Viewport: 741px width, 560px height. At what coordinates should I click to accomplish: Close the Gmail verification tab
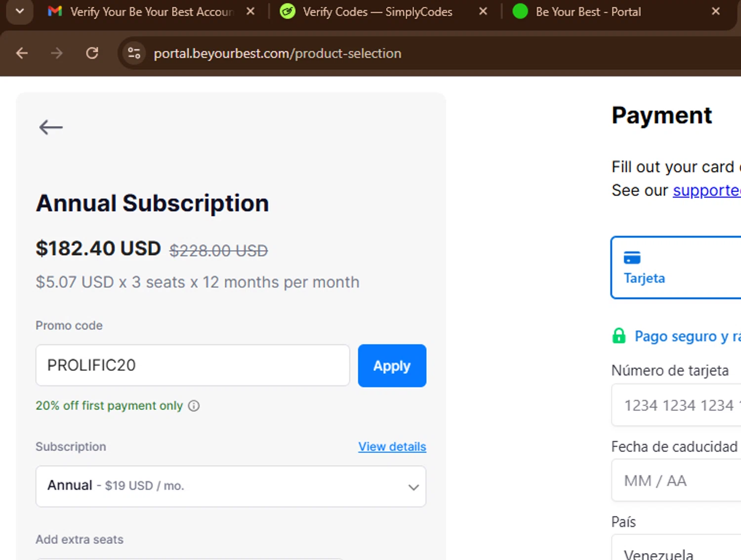(x=250, y=11)
